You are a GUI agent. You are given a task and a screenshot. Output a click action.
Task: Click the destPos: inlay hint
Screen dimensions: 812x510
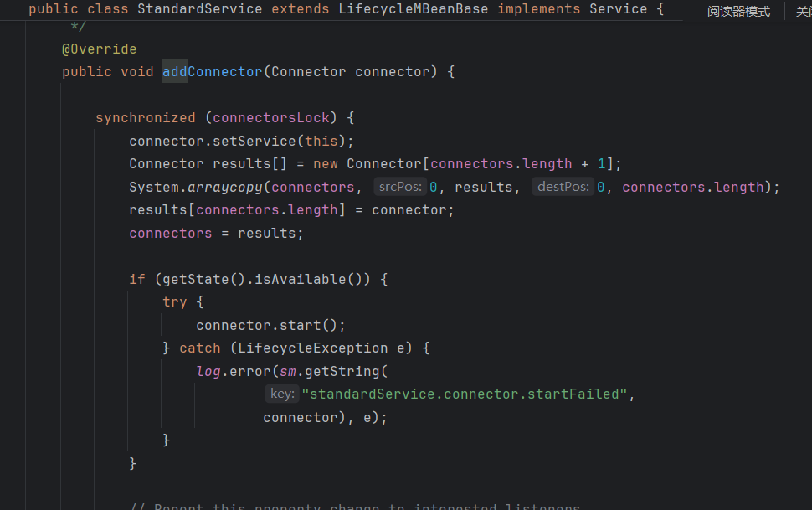[x=563, y=187]
